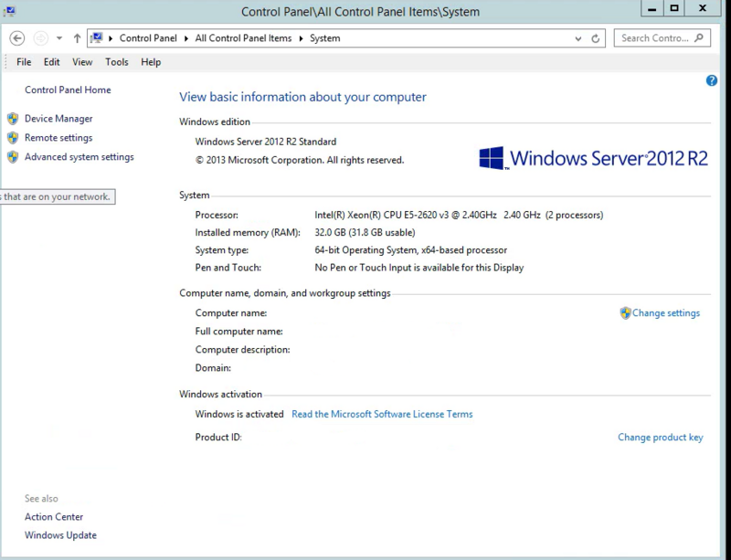Click the System breadcrumb segment
Viewport: 731px width, 560px height.
tap(325, 38)
